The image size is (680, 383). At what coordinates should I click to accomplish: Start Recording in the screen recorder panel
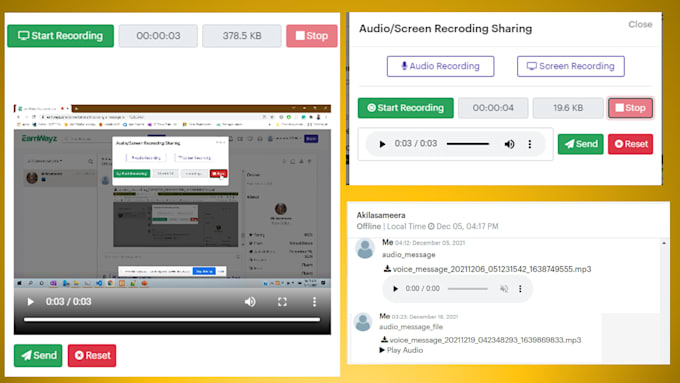(x=60, y=36)
